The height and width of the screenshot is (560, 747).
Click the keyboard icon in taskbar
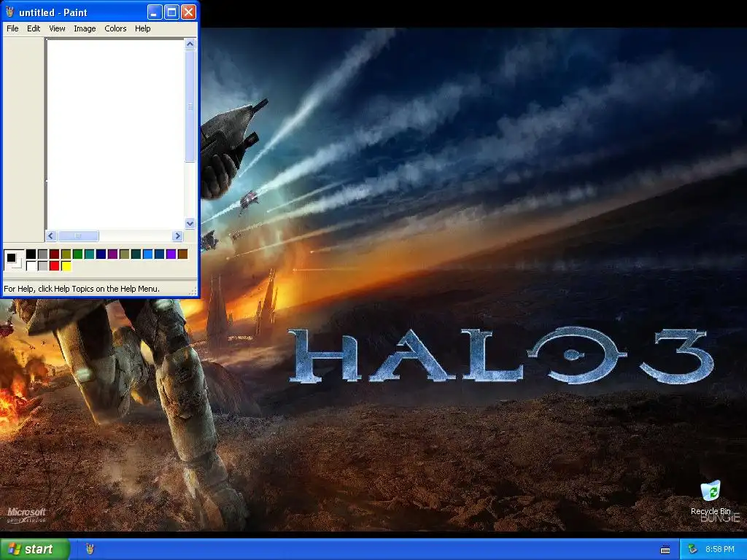[665, 550]
